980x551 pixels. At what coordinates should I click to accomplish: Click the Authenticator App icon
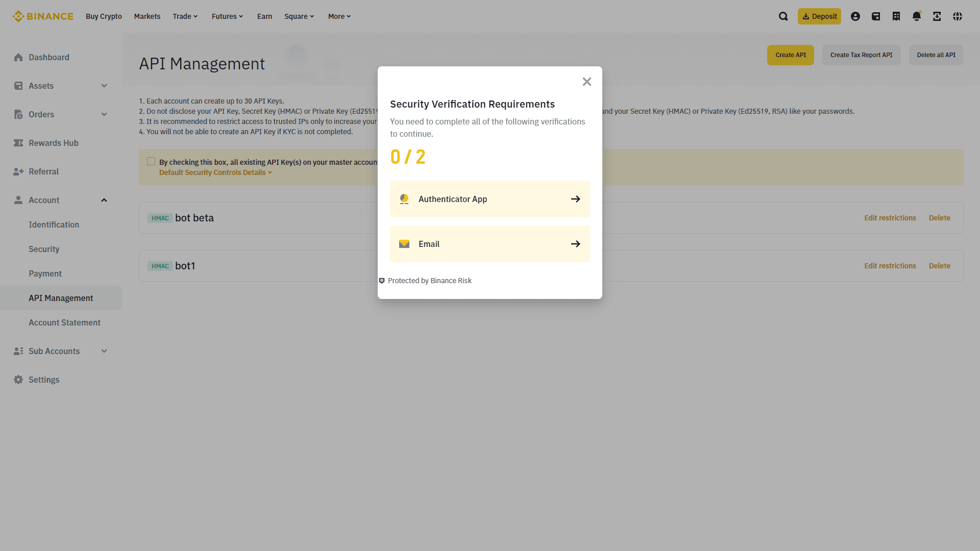[404, 199]
